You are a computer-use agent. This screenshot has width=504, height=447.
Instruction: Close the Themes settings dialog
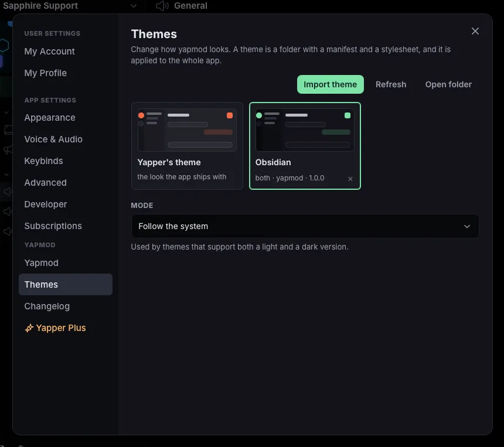coord(475,31)
